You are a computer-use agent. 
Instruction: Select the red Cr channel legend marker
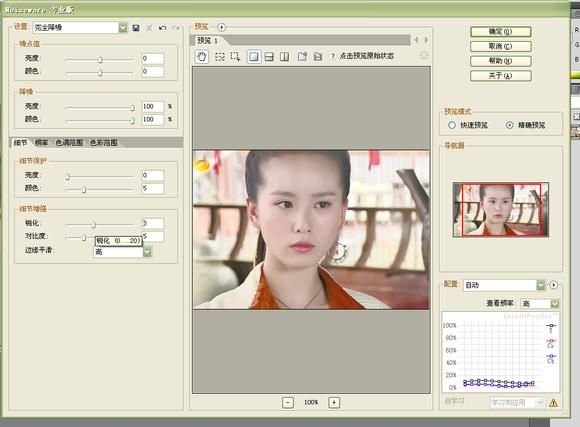tap(551, 341)
